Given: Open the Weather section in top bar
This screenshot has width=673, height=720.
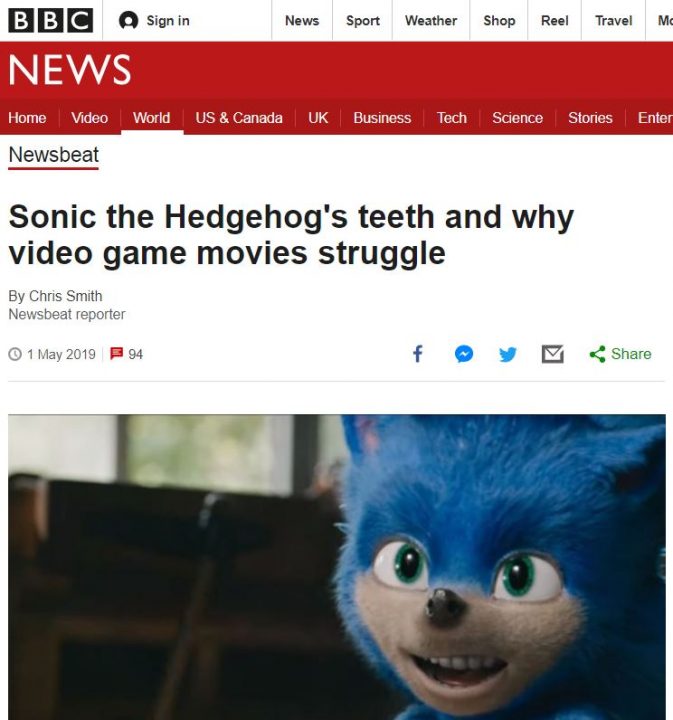Looking at the screenshot, I should tap(431, 21).
